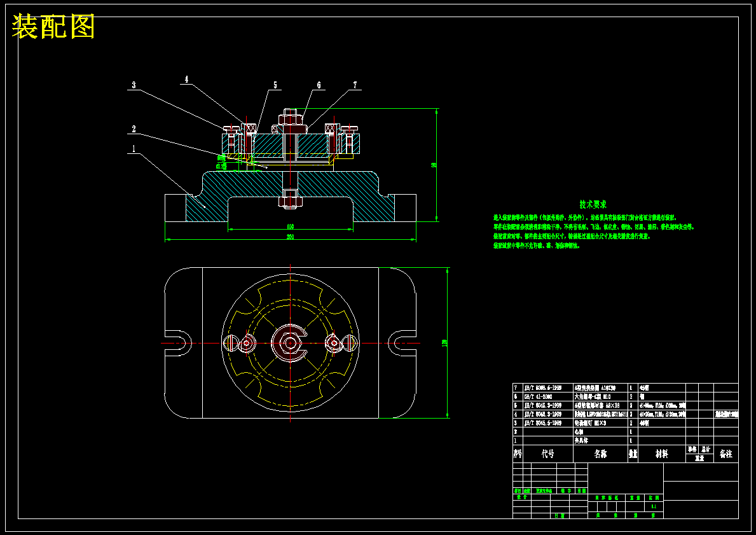Select the green 技术要求 heading
This screenshot has width=756, height=535.
point(593,205)
